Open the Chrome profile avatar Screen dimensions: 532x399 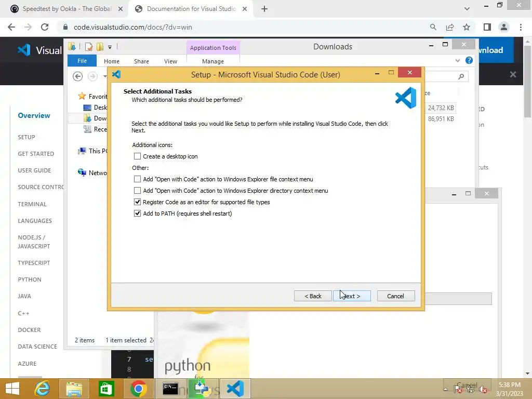504,27
